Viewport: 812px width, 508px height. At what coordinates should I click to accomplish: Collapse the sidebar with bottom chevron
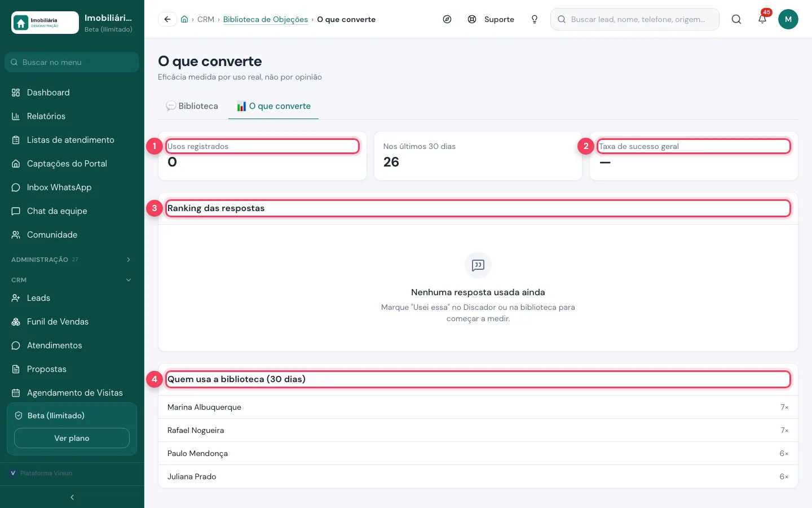click(72, 497)
